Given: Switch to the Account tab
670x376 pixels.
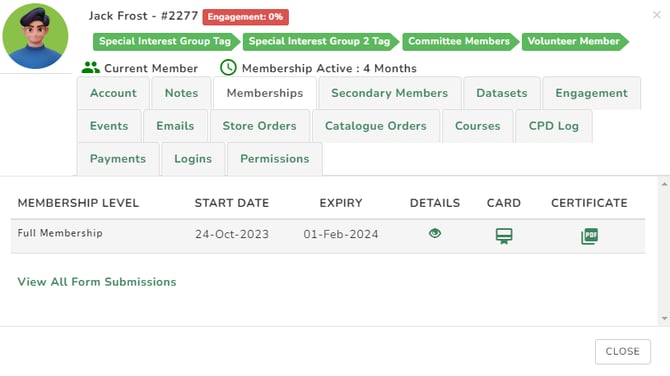Looking at the screenshot, I should click(113, 93).
